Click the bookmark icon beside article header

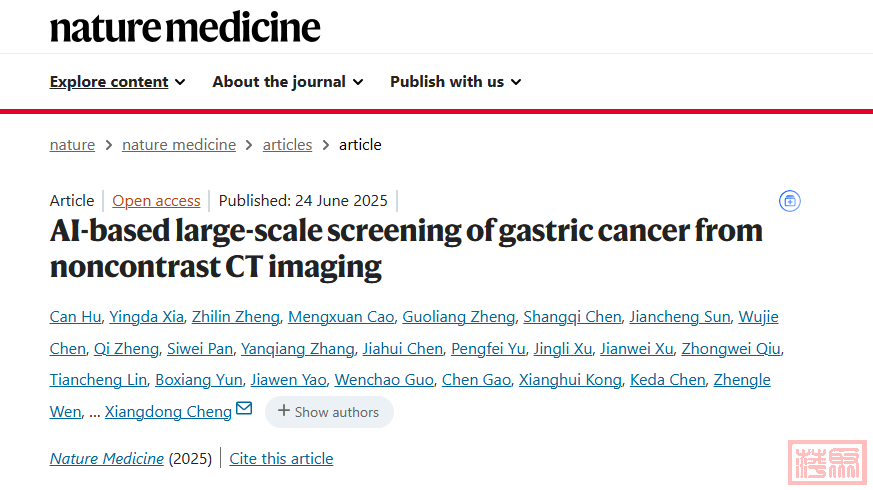tap(790, 201)
